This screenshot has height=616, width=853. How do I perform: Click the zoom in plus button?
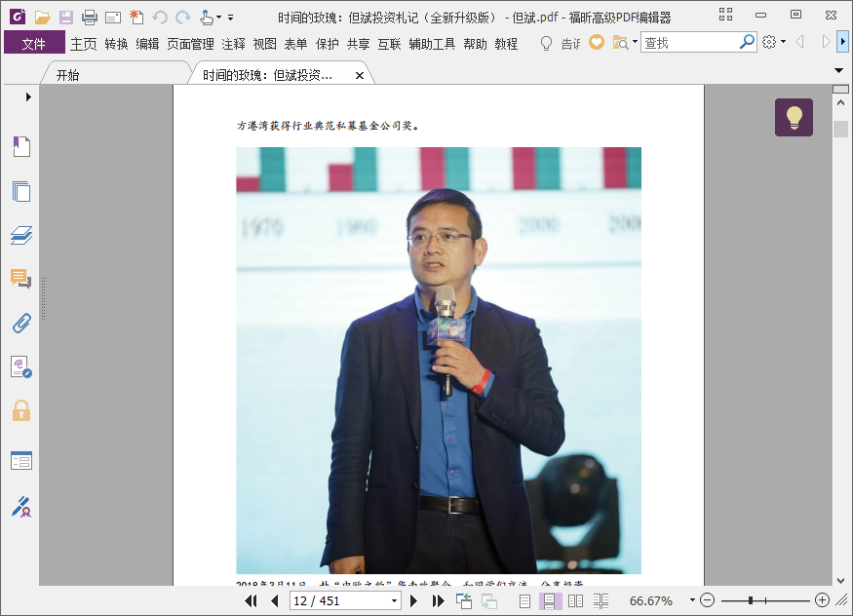(823, 600)
